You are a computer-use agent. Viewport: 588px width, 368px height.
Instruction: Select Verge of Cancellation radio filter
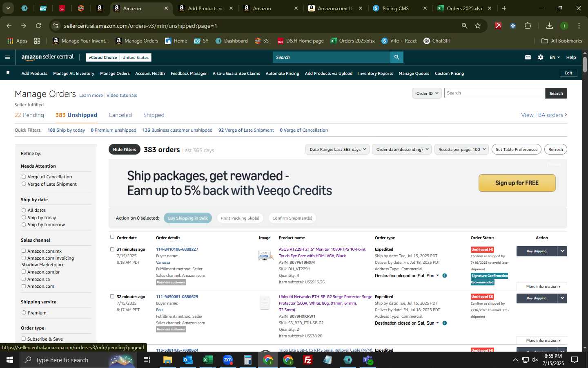click(x=24, y=177)
